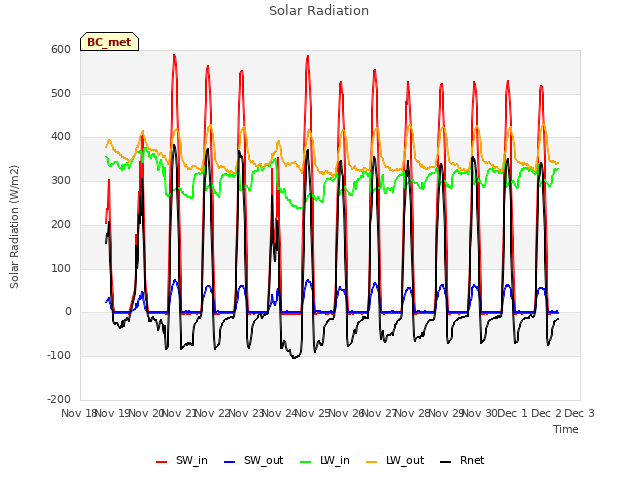This screenshot has height=480, width=640.
Task: Click the 100 y-axis tick label
Action: point(61,268)
